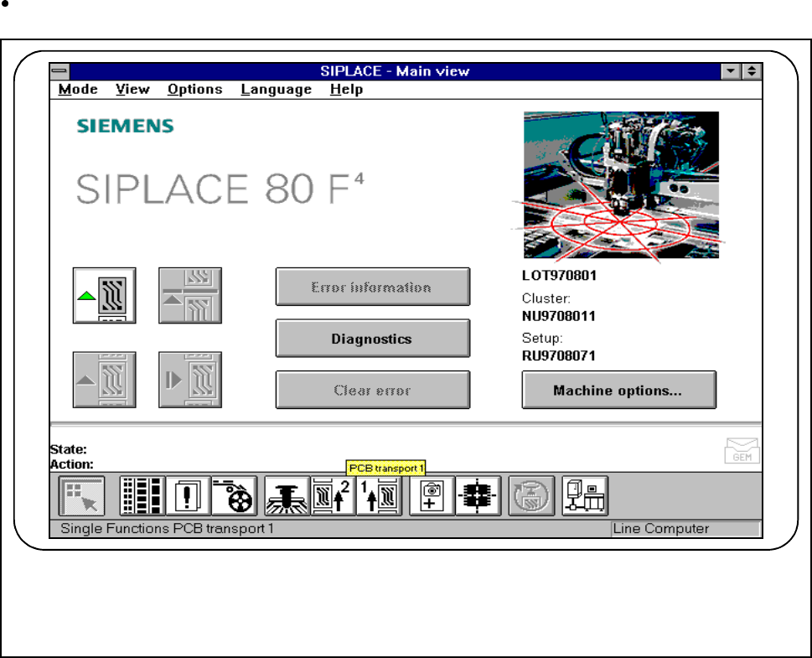The height and width of the screenshot is (658, 812).
Task: Select the fiducial crosshair chip icon
Action: coord(478,496)
